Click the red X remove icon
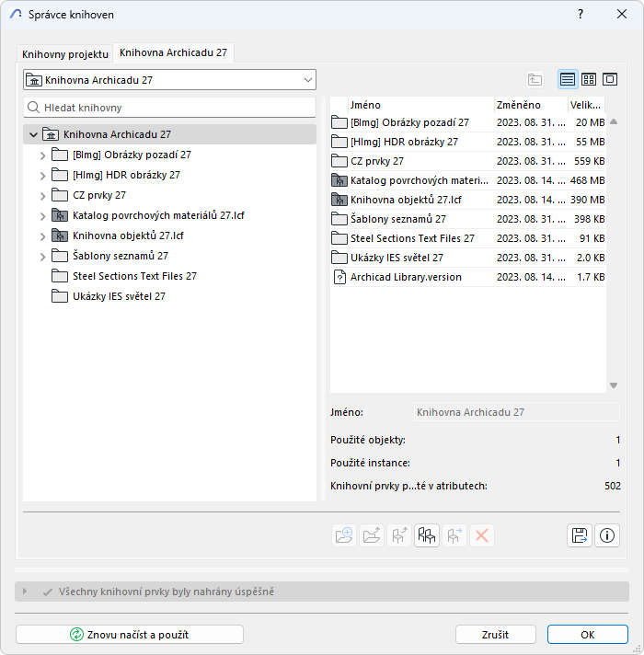The height and width of the screenshot is (655, 644). [x=482, y=535]
